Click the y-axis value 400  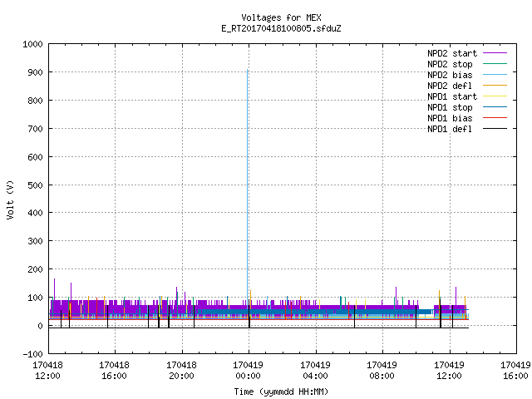35,213
